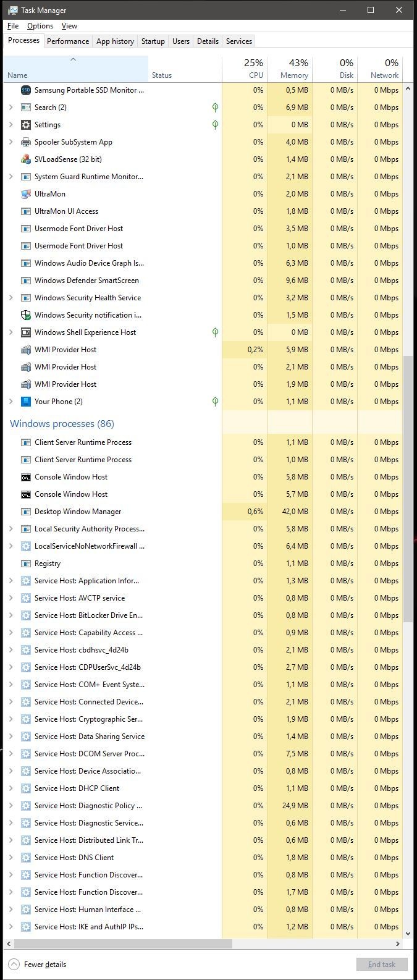Viewport: 417px width, 980px height.
Task: Click the Service Host: DHCP Client gear icon
Action: click(26, 788)
